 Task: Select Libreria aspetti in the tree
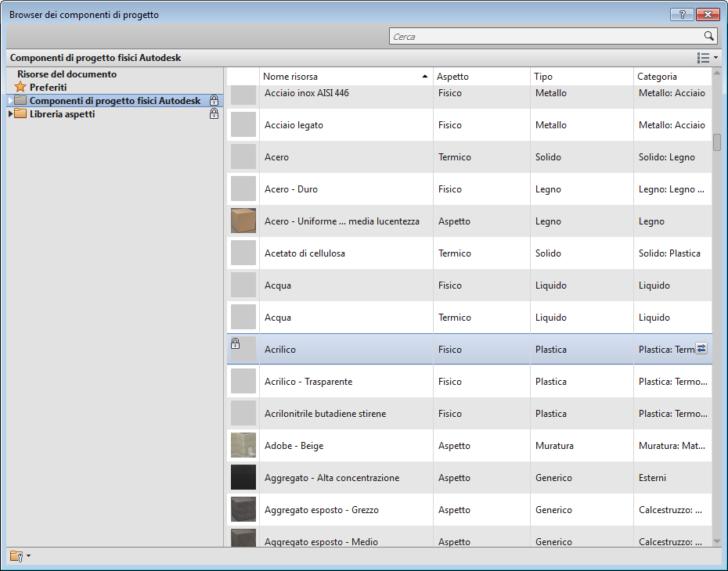click(x=62, y=113)
